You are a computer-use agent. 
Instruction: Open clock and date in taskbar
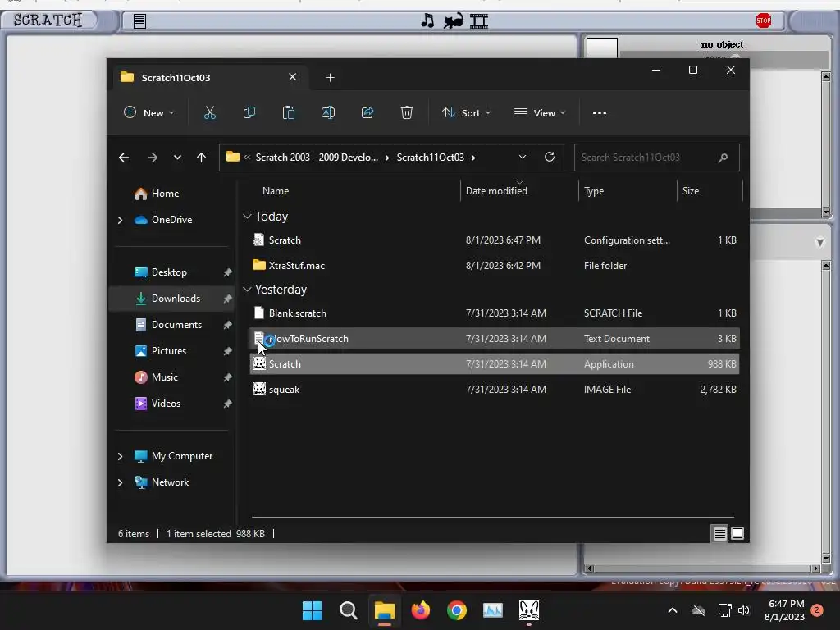click(785, 610)
